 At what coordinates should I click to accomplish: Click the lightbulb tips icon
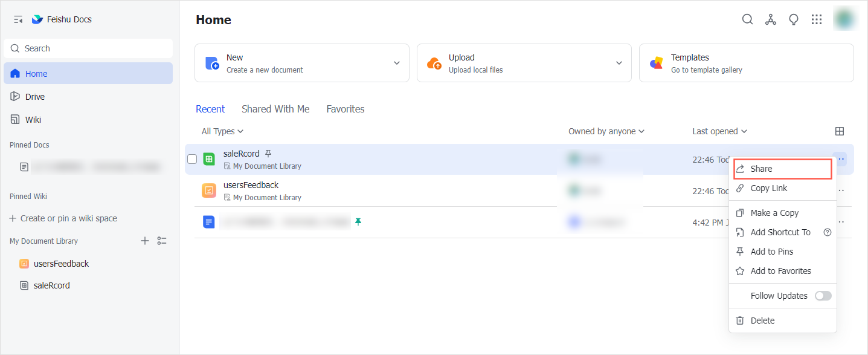click(x=794, y=19)
